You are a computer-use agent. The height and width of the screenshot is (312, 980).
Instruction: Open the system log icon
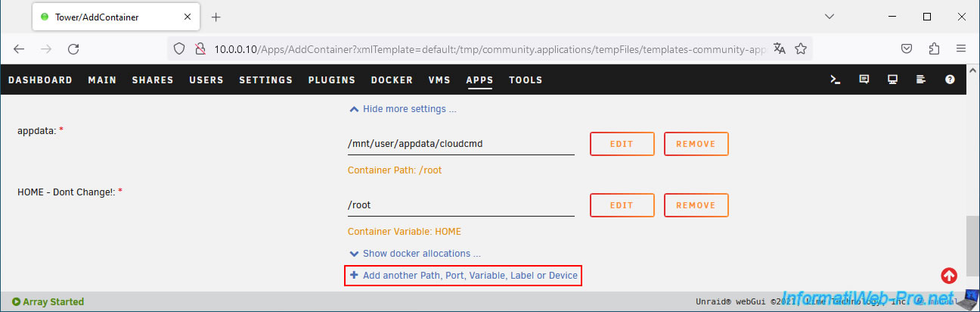tap(921, 80)
